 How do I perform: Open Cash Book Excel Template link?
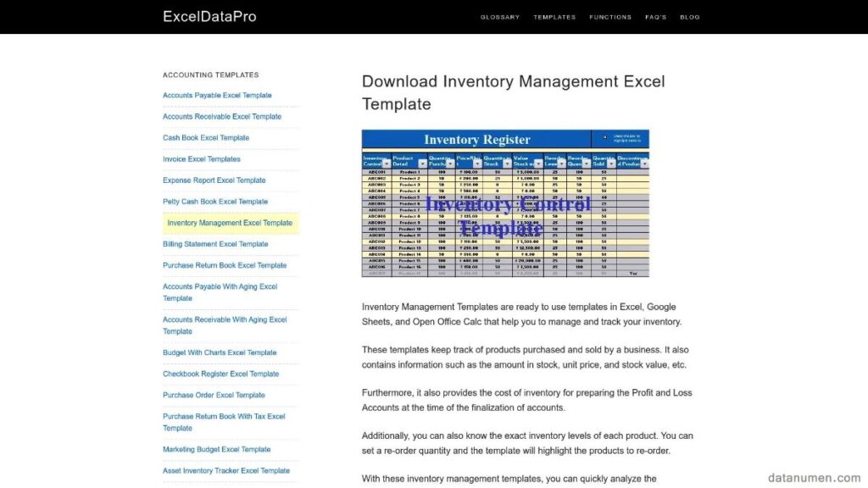[206, 138]
